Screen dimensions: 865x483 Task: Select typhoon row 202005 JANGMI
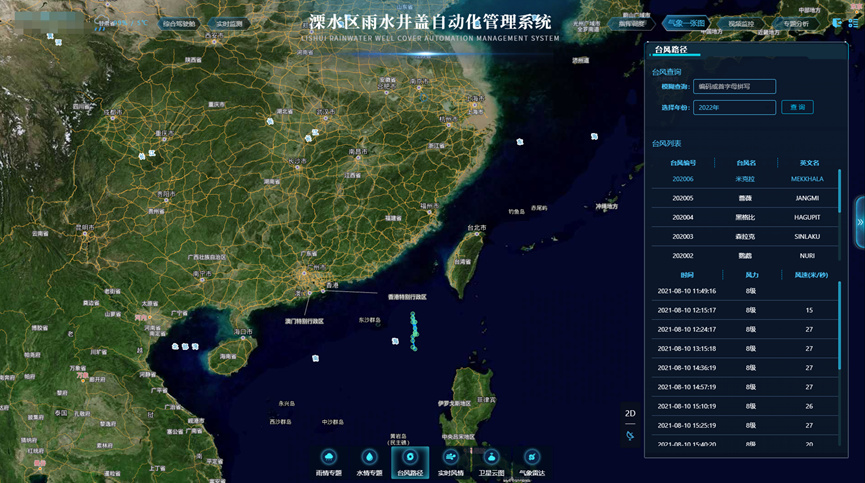[x=744, y=198]
